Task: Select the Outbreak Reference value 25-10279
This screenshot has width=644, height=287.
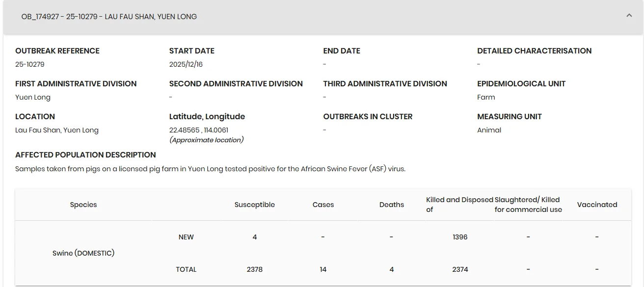Action: click(x=30, y=64)
